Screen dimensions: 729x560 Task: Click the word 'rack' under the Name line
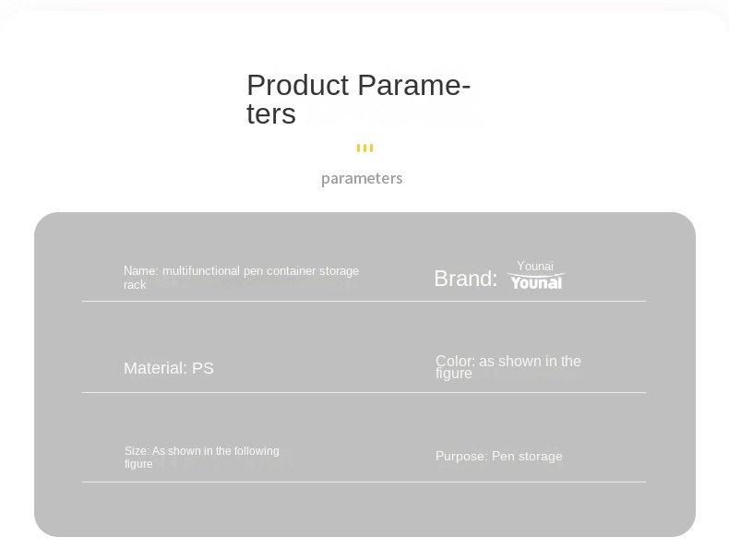click(x=135, y=285)
